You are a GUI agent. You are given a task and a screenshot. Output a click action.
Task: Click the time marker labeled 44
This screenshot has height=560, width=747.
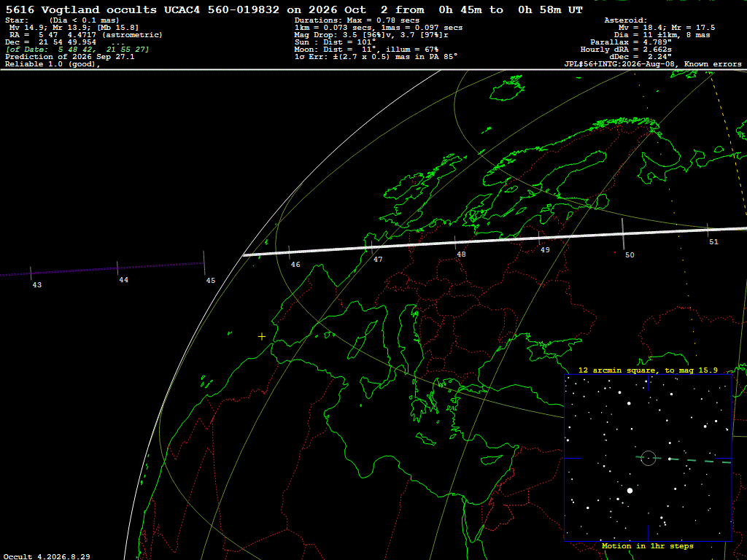pyautogui.click(x=123, y=280)
